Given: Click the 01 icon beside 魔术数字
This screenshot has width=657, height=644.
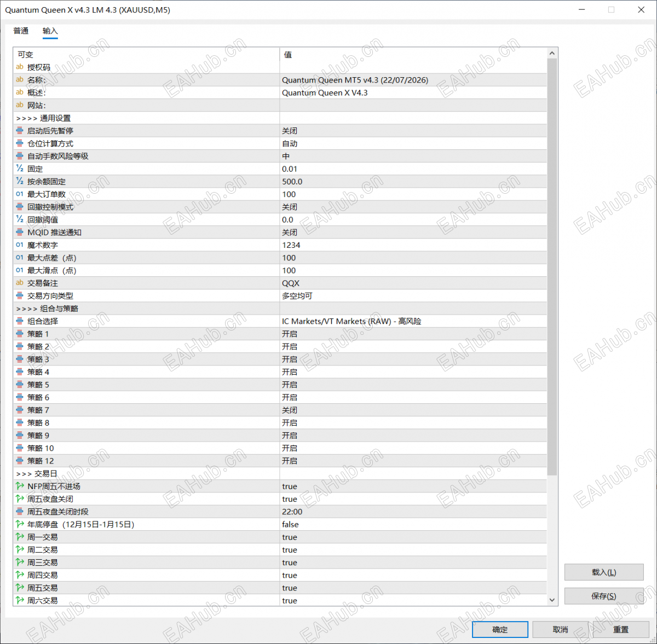Looking at the screenshot, I should tap(20, 245).
